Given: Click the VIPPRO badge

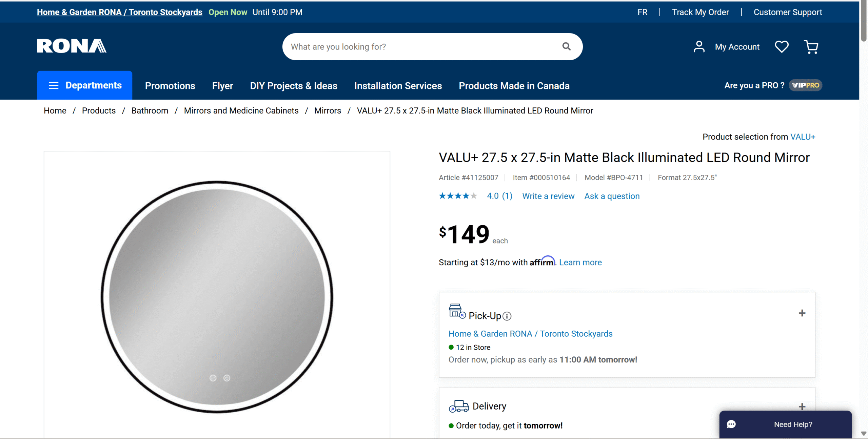Looking at the screenshot, I should [x=806, y=85].
